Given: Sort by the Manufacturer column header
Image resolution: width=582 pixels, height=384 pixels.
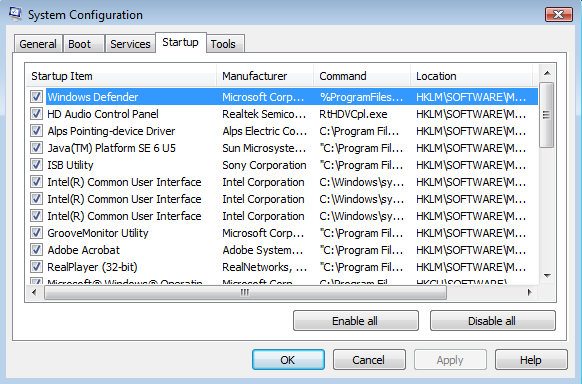Looking at the screenshot, I should 265,76.
